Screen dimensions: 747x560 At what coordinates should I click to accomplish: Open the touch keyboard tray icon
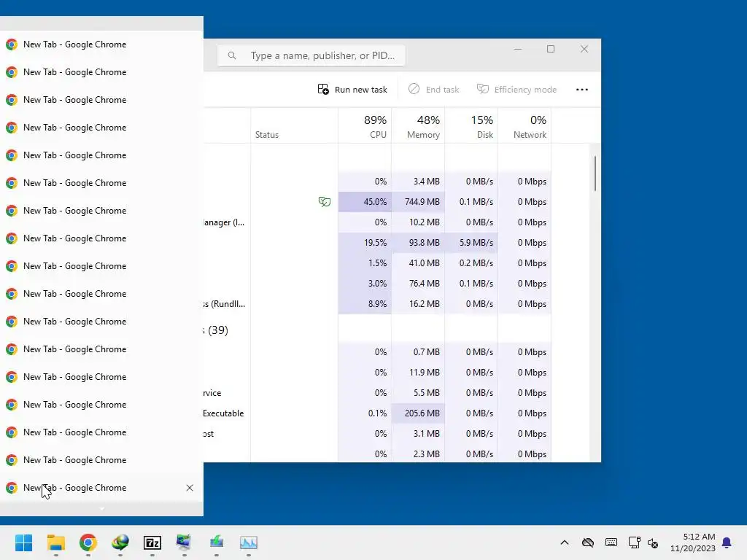[611, 542]
